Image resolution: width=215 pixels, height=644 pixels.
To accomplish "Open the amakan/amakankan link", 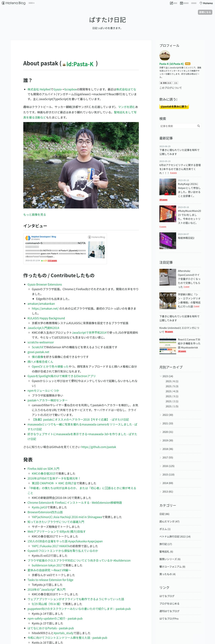I will (41, 303).
